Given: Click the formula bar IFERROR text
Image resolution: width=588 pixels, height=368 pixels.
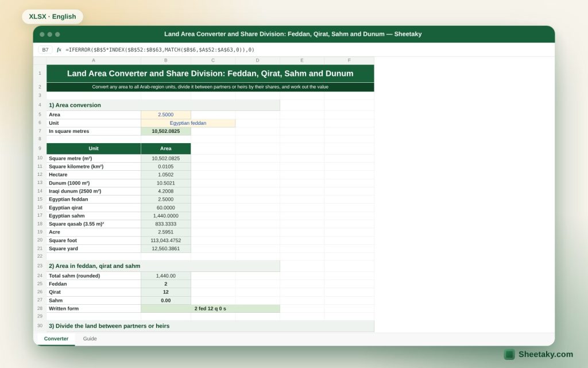Looking at the screenshot, I should (x=160, y=49).
